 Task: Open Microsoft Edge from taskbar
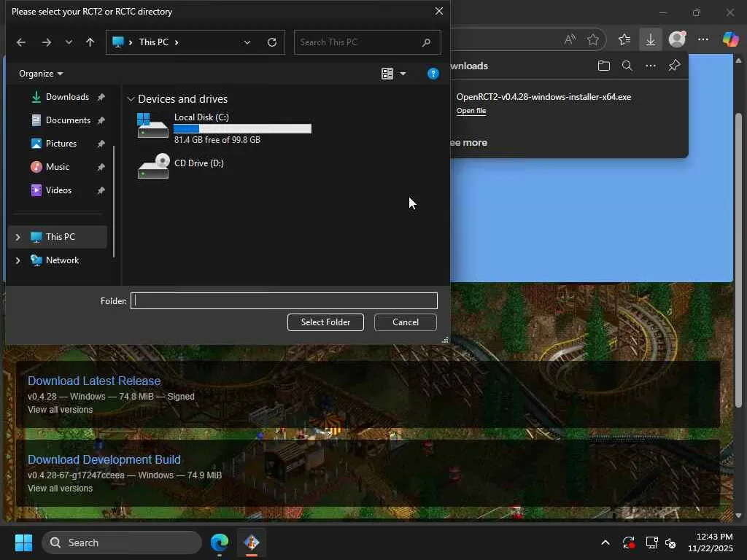click(x=220, y=542)
